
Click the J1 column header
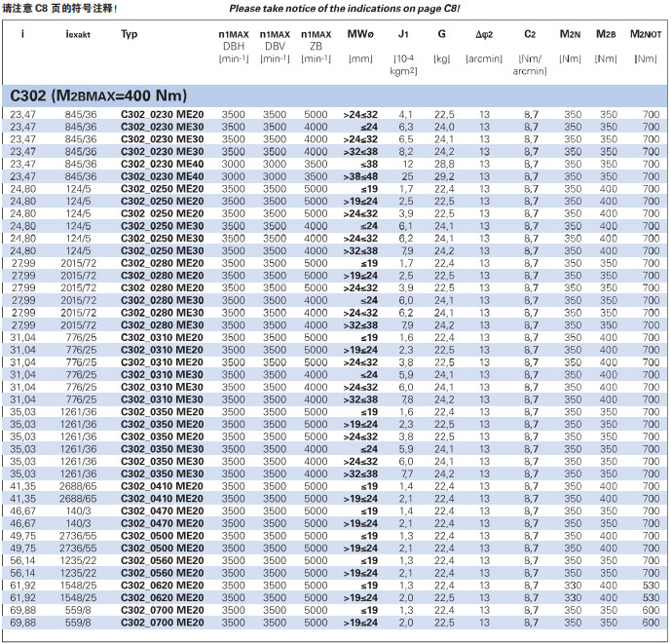[405, 34]
